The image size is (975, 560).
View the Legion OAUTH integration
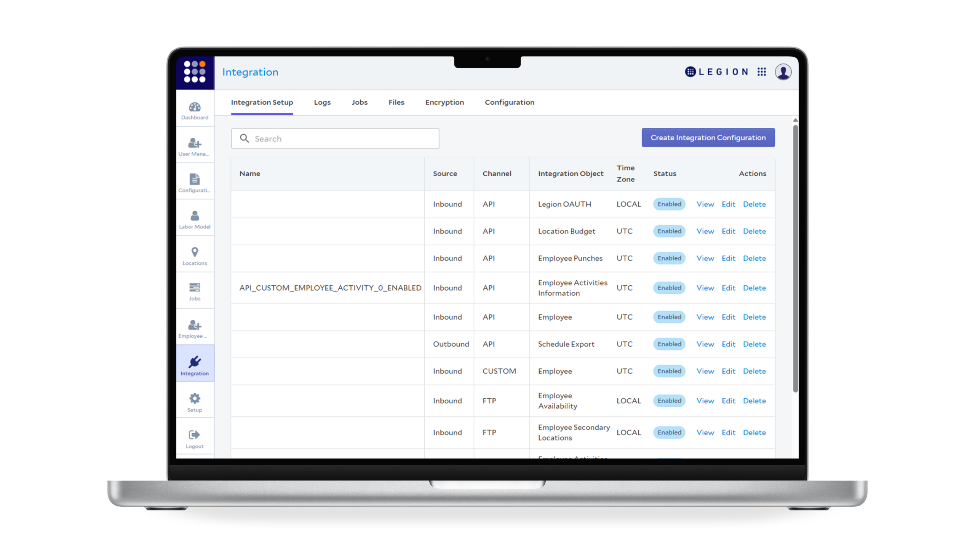tap(705, 204)
